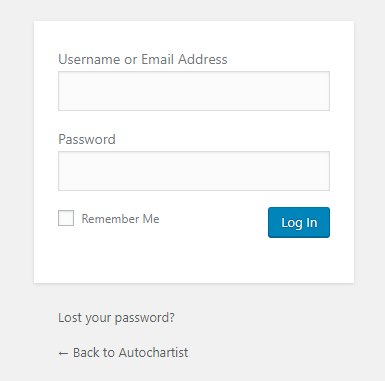Click the Log In text on the button
385x381 pixels.
click(x=299, y=223)
